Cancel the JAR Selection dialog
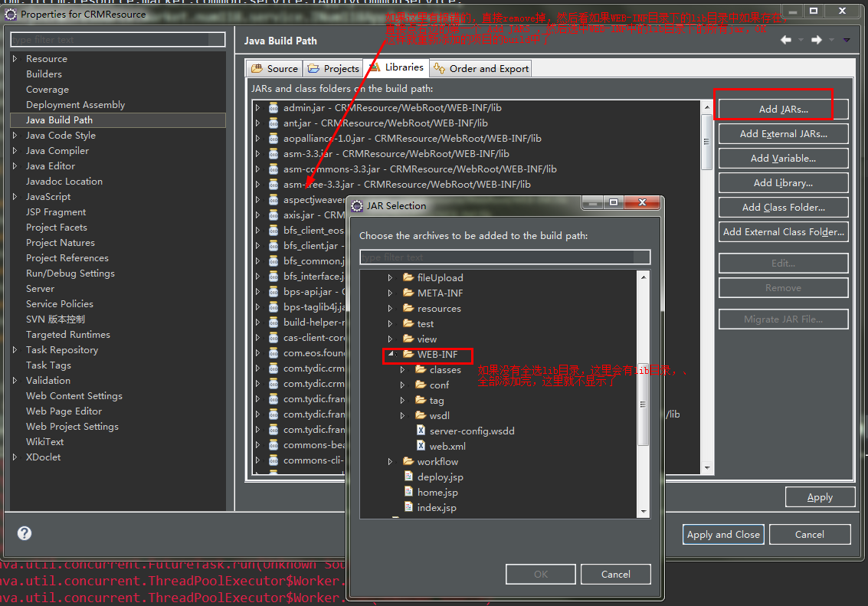This screenshot has height=606, width=868. pyautogui.click(x=616, y=575)
